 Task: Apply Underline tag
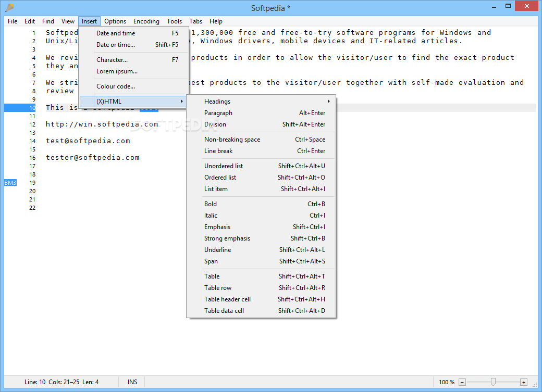261,250
